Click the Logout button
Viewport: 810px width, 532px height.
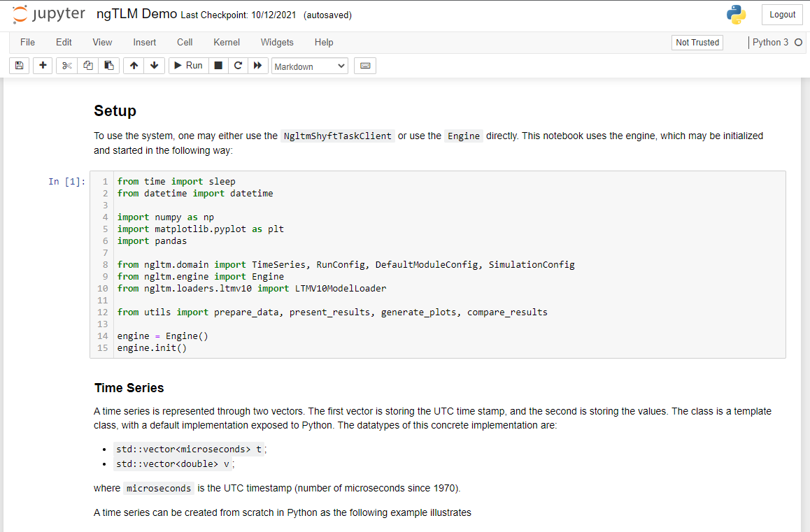click(782, 15)
